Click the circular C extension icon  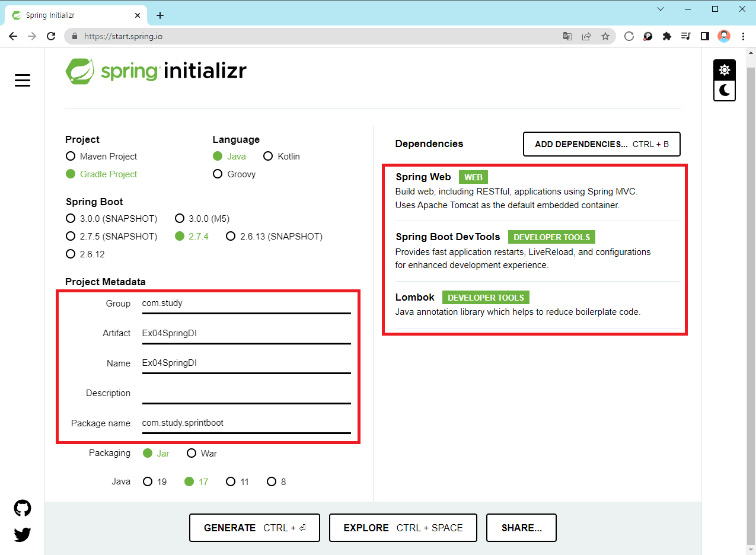[629, 36]
